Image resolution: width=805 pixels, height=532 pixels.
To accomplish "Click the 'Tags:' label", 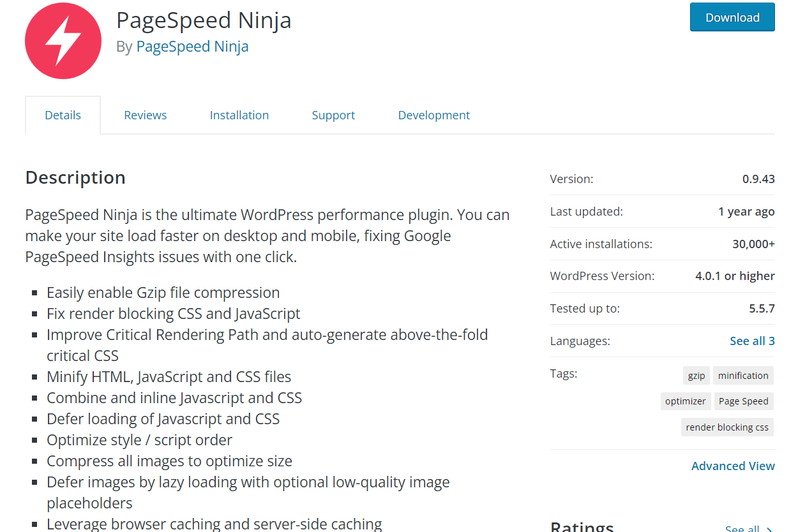I will [x=564, y=374].
